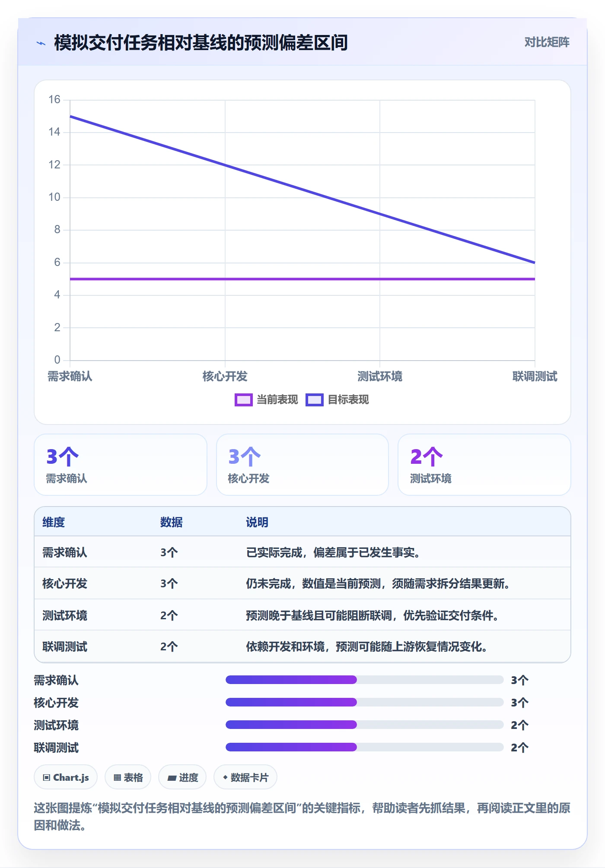Image resolution: width=605 pixels, height=868 pixels.
Task: Click the description starting 仍未完成，数值是当前预测
Action: pos(378,584)
